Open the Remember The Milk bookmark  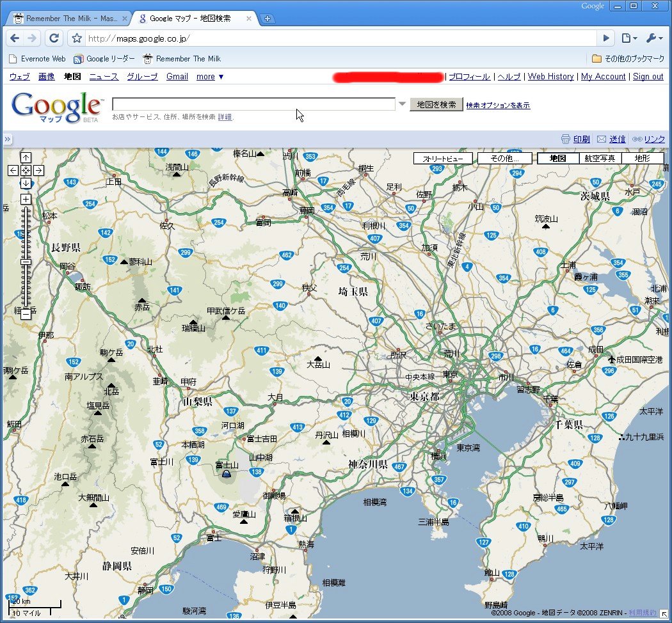pyautogui.click(x=182, y=59)
